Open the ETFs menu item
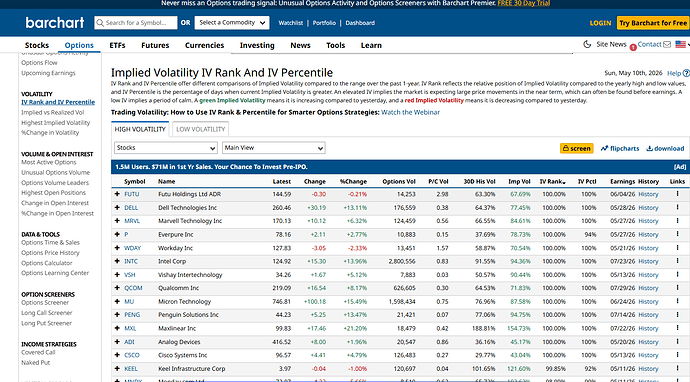Image resolution: width=690 pixels, height=382 pixels. [x=117, y=45]
